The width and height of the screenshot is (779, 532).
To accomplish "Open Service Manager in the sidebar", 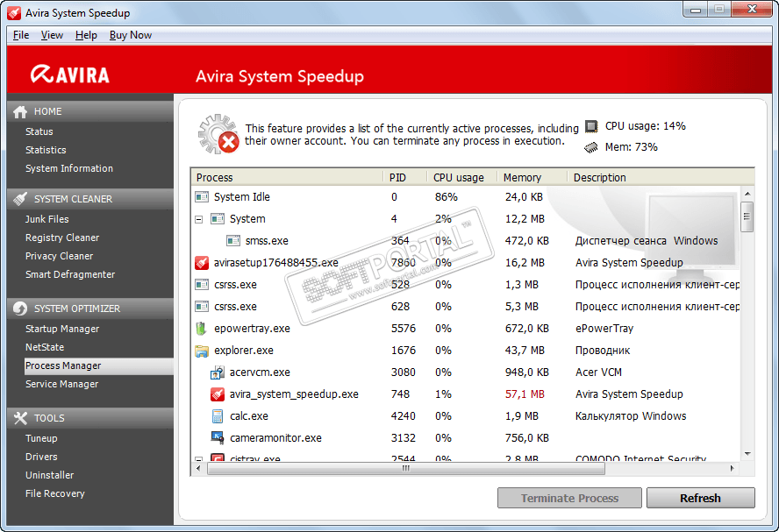I will pos(61,384).
